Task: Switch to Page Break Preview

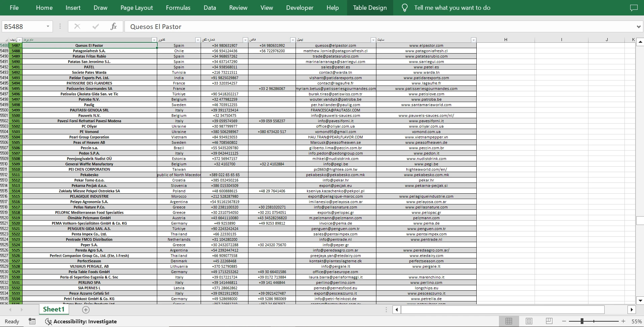Action: click(549, 321)
